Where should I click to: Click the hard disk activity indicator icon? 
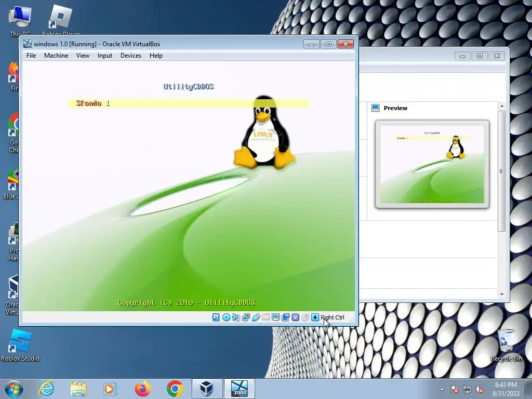click(216, 317)
